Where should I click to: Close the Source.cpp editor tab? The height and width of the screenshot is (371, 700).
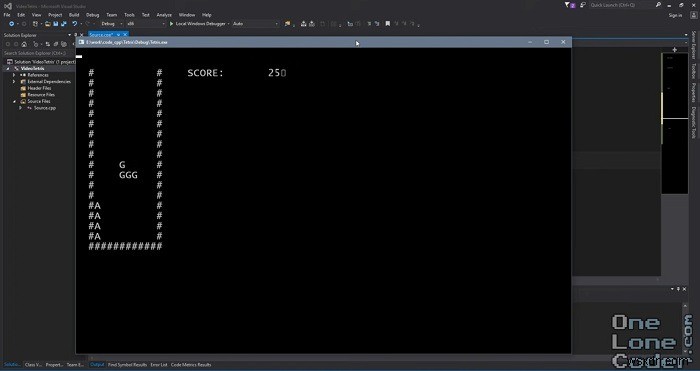(x=125, y=35)
